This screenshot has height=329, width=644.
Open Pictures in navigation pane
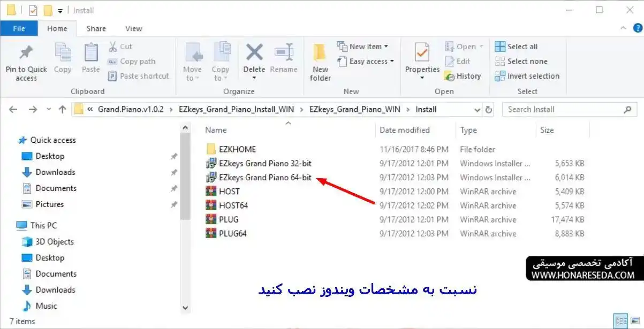click(49, 204)
